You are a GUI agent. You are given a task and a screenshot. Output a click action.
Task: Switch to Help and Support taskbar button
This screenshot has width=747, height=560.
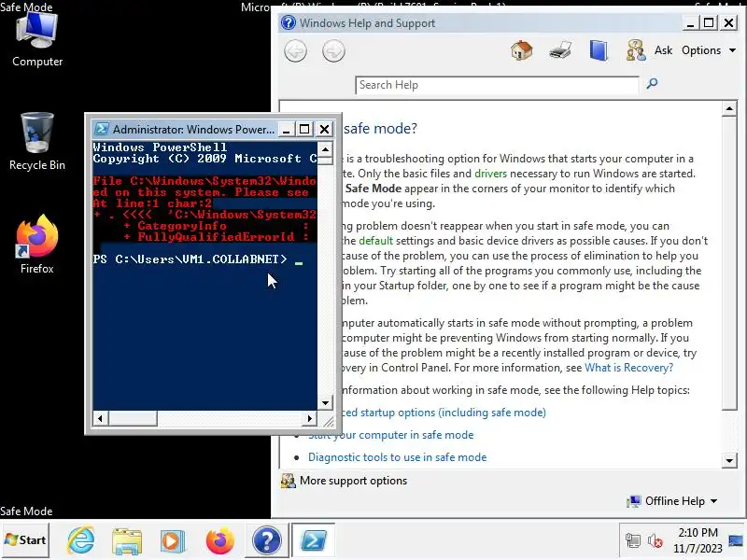click(267, 540)
